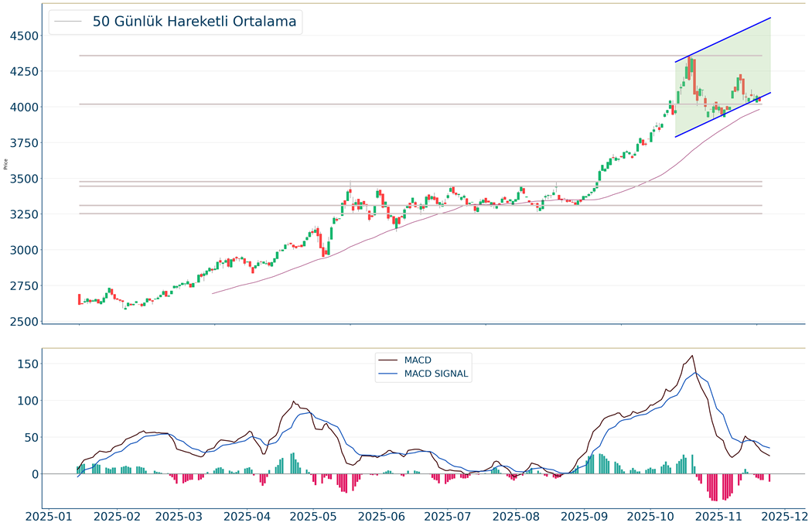Click the MACD SIGNAL legend entry
The width and height of the screenshot is (812, 526).
click(436, 374)
